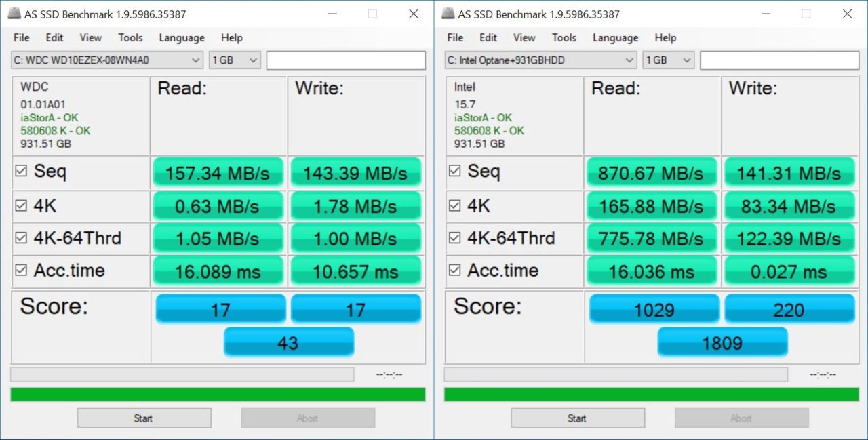Click the Abort button in WDC window

[x=308, y=418]
